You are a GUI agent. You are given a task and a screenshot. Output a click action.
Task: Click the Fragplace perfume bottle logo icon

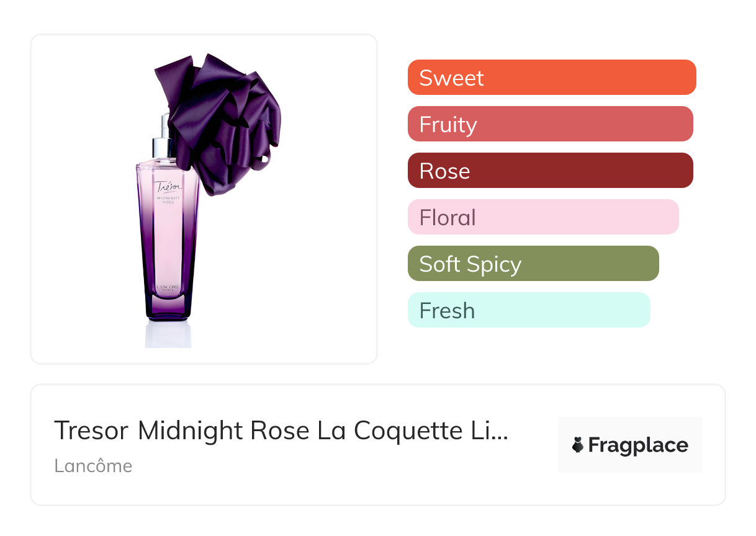(578, 445)
